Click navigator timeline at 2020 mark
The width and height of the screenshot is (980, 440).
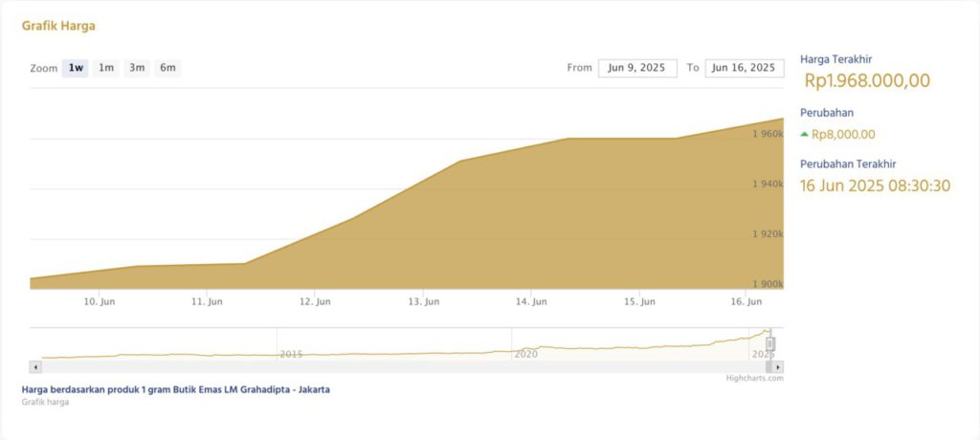pos(525,354)
